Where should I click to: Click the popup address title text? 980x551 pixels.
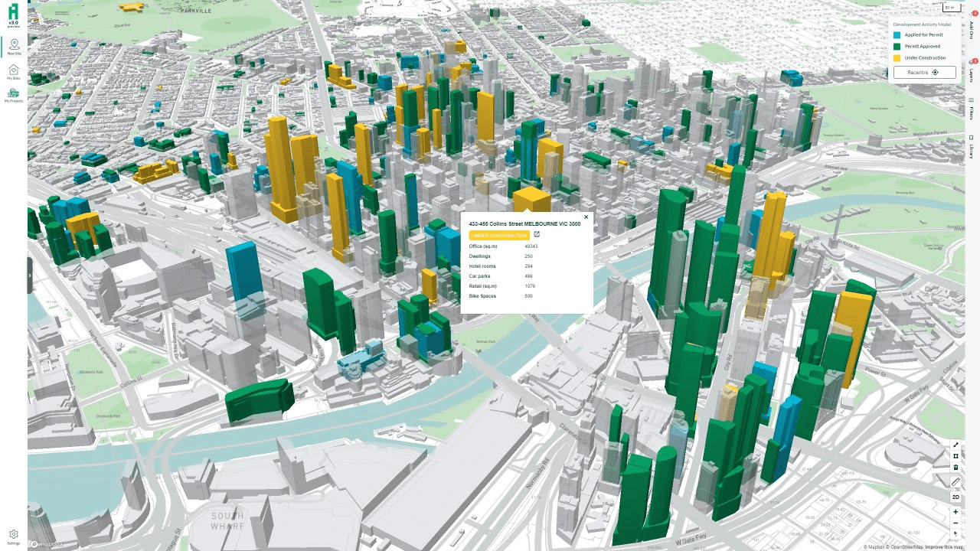pyautogui.click(x=524, y=223)
